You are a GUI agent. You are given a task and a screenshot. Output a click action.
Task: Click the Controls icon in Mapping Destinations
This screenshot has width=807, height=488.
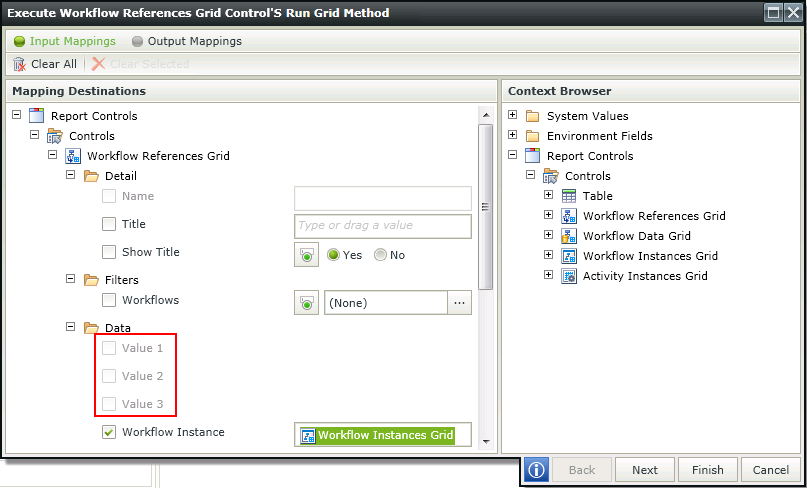tap(55, 136)
